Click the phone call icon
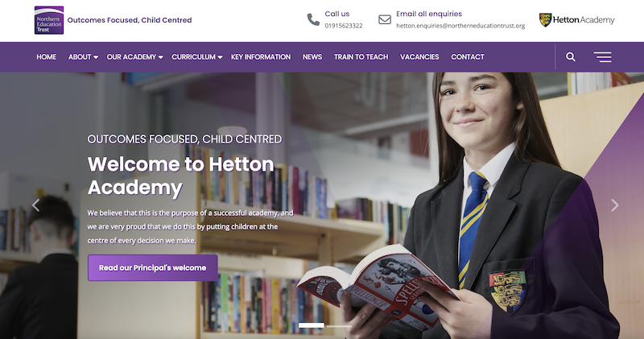This screenshot has height=339, width=644. [x=313, y=19]
